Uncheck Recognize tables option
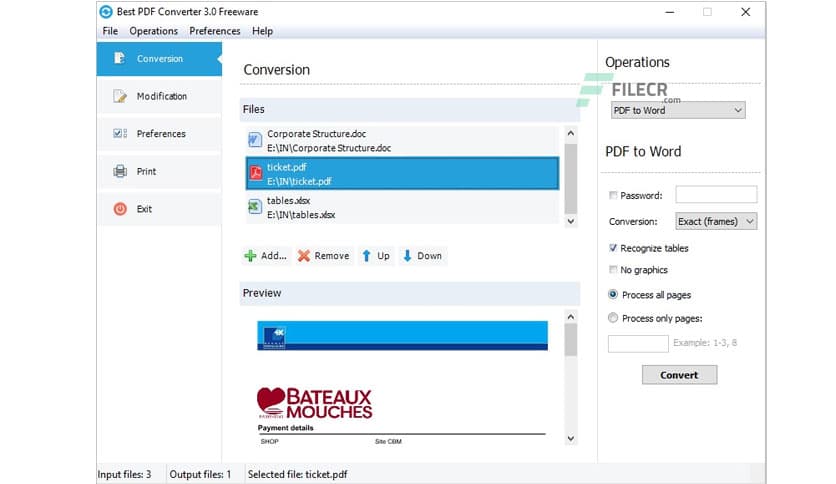Image resolution: width=836 pixels, height=484 pixels. click(x=613, y=248)
